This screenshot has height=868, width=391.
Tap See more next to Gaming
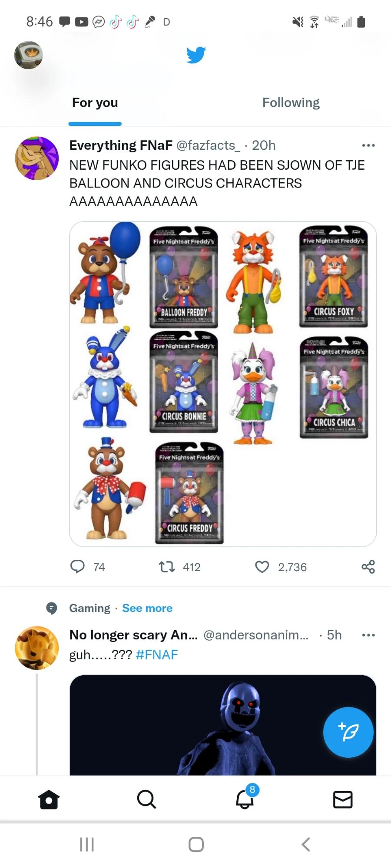[x=147, y=608]
